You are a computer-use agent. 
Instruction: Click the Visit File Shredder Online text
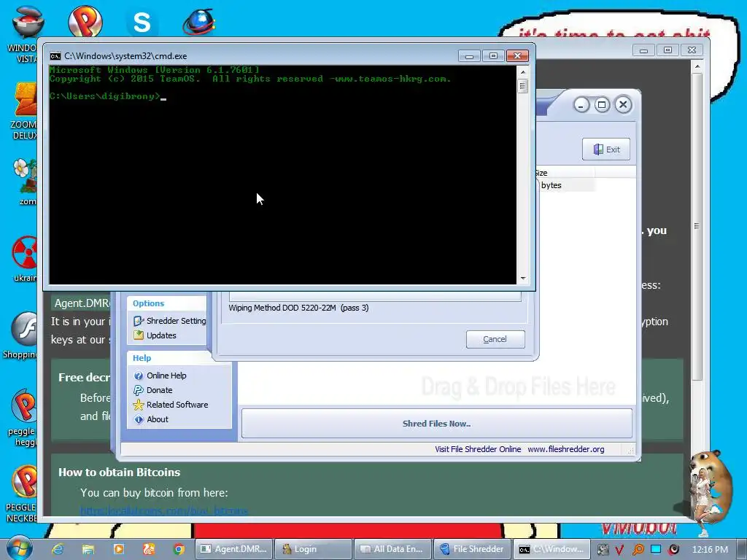(x=478, y=449)
